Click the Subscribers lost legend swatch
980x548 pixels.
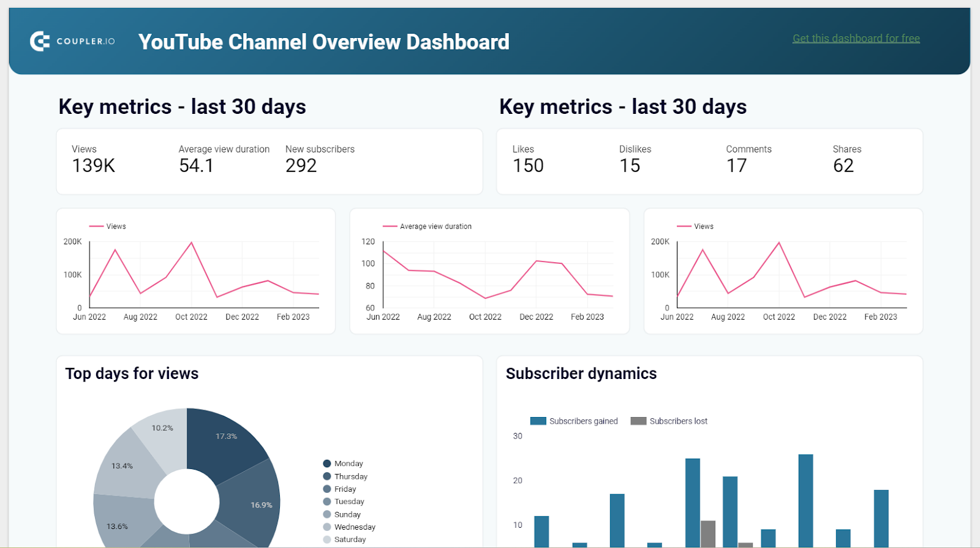pos(638,421)
